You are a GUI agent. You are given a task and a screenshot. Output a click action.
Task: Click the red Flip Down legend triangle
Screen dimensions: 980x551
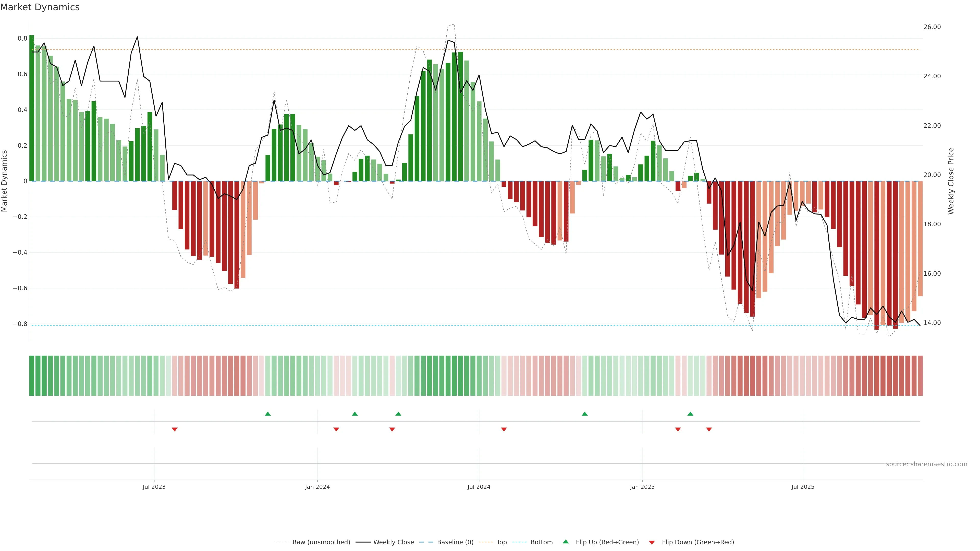[x=652, y=543]
